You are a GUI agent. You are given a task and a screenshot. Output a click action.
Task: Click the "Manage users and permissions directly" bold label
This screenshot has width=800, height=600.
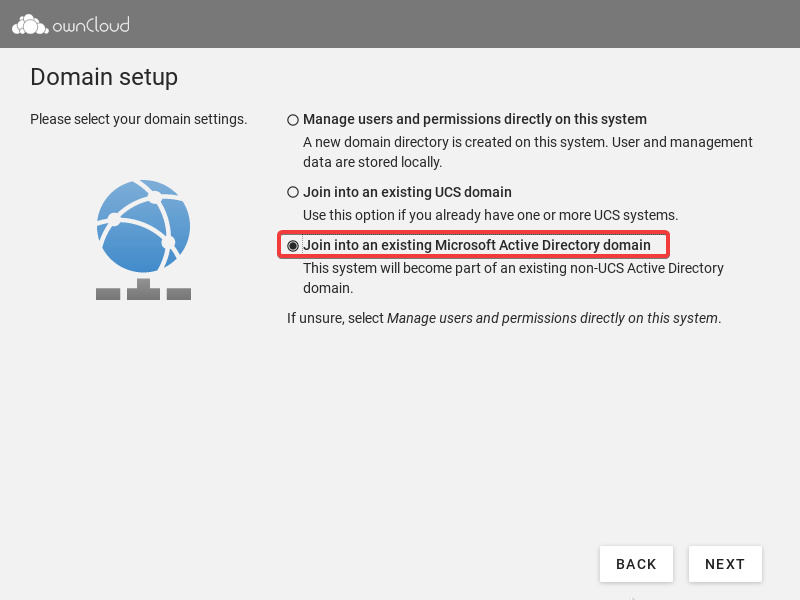[x=475, y=119]
